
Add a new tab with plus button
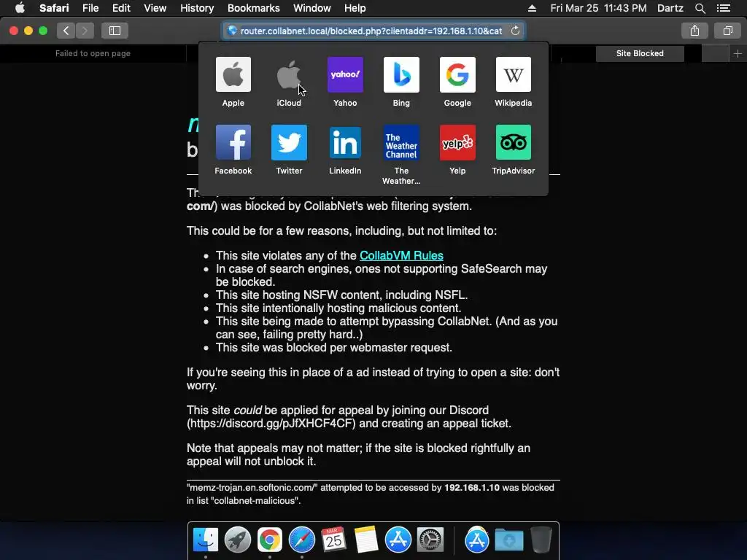coord(738,53)
